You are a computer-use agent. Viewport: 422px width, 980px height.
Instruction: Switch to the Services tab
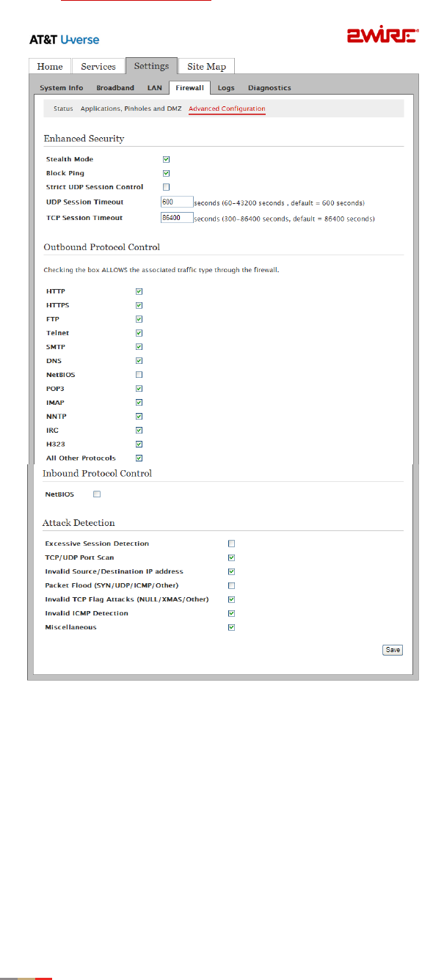98,66
